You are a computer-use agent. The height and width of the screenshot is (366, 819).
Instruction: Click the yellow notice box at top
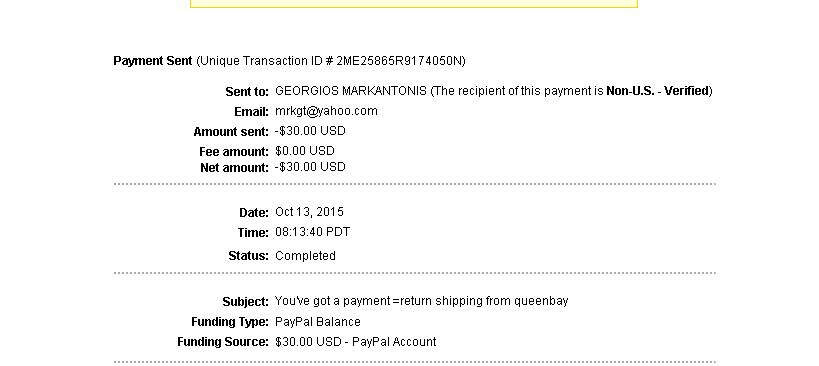414,4
